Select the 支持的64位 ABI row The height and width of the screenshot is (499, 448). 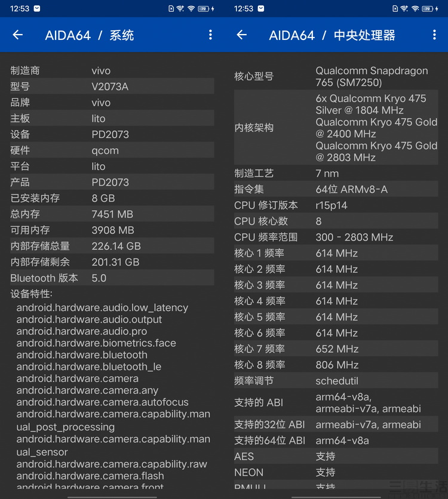pos(336,440)
